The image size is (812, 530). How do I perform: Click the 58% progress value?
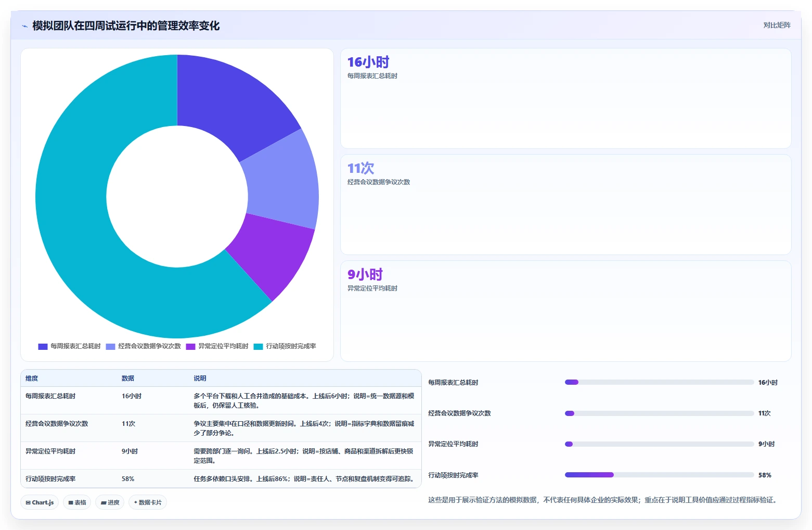(765, 475)
